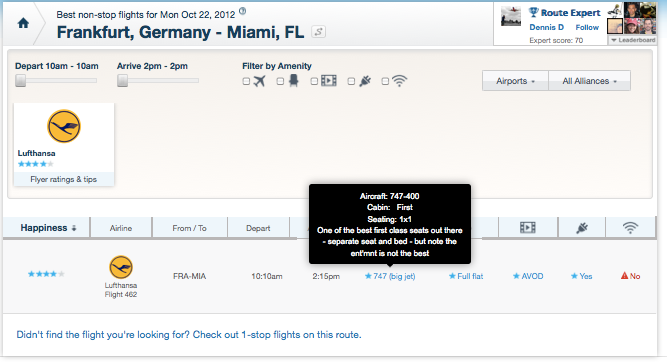Click the Wi-Fi column header icon

[630, 228]
